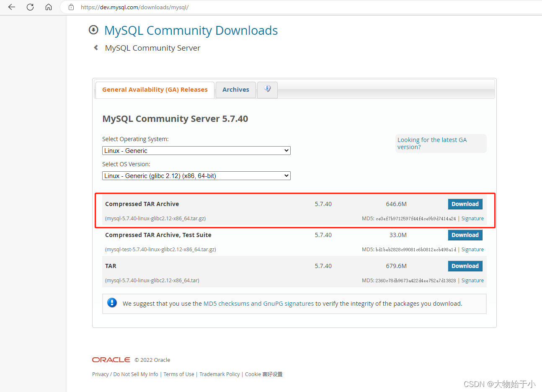This screenshot has height=392, width=542.
Task: Select filename text mysql-5.7.40-linux-glibc2.12-x86_64.tar
Action: tap(152, 281)
